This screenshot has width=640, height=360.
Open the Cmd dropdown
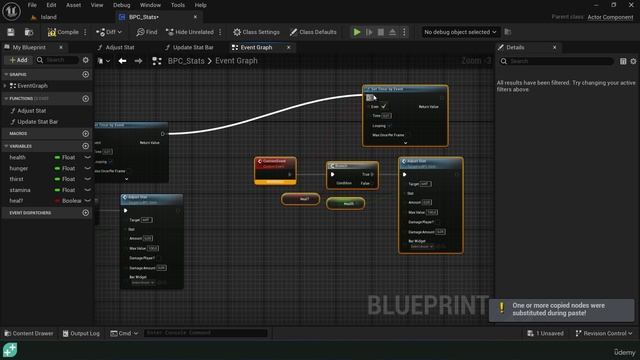coord(124,333)
